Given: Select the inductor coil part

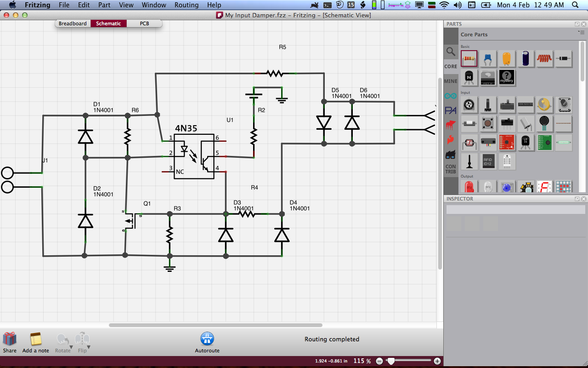Looking at the screenshot, I should (x=544, y=59).
